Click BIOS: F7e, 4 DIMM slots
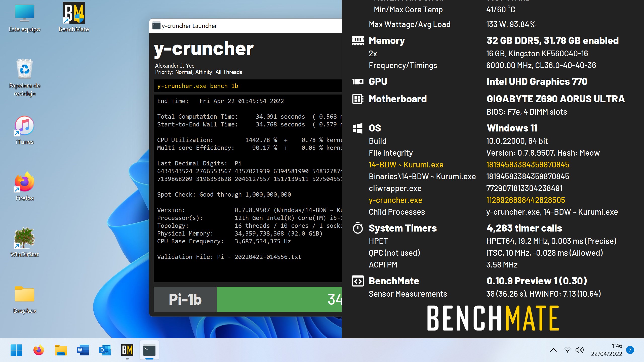 pyautogui.click(x=527, y=112)
